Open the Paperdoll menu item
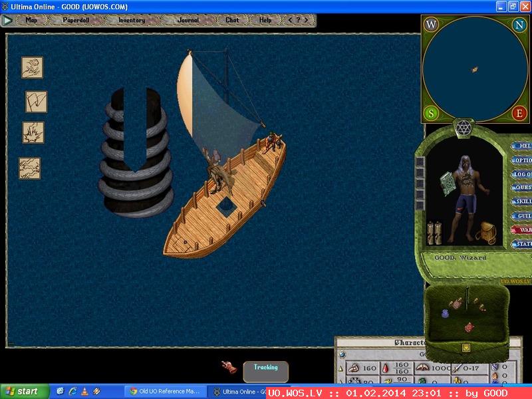 tap(76, 20)
